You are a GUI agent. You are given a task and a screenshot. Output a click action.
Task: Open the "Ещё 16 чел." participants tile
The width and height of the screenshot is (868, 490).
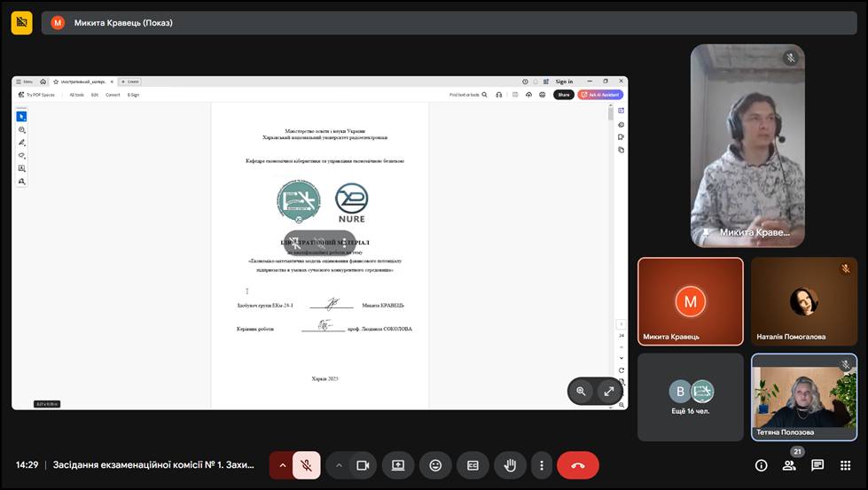point(691,396)
